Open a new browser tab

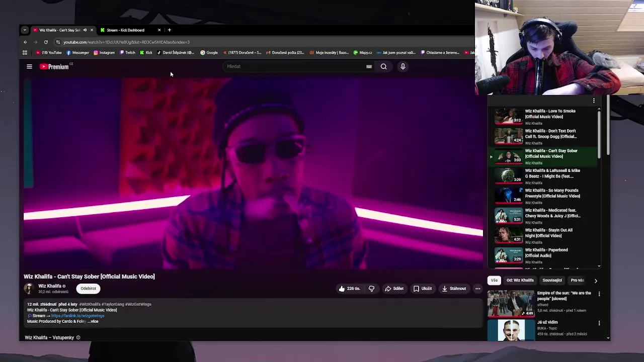point(170,30)
